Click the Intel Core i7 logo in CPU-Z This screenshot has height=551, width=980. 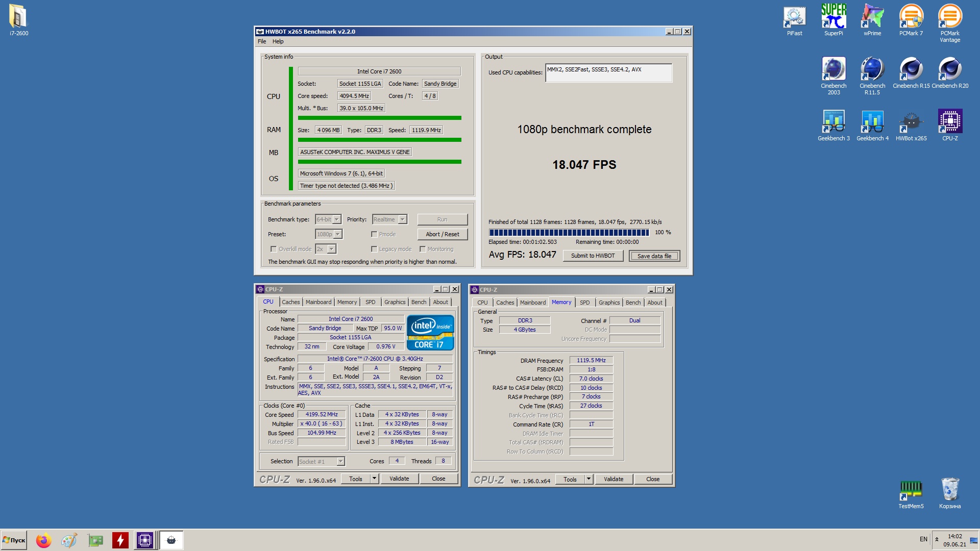pyautogui.click(x=430, y=333)
